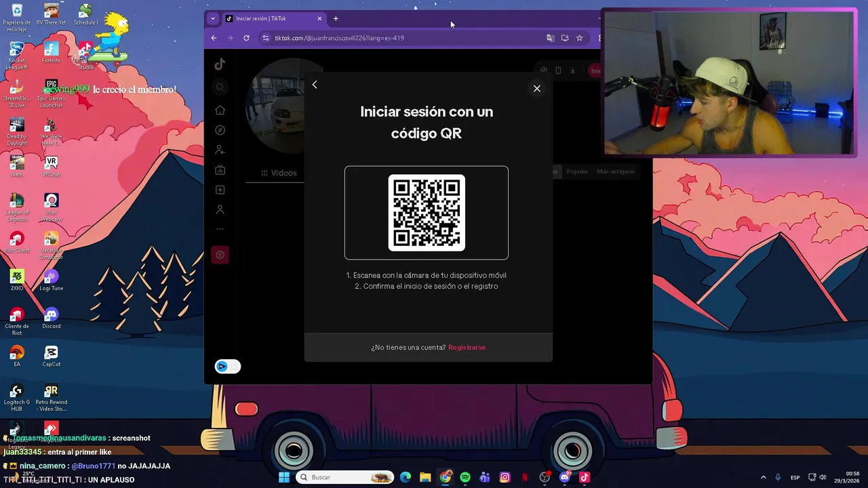Click the Registrarse link
Image resolution: width=868 pixels, height=488 pixels.
pos(467,348)
